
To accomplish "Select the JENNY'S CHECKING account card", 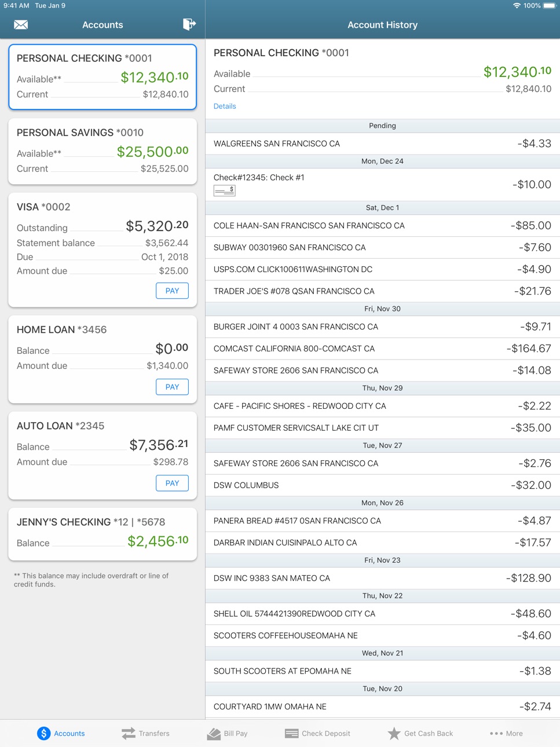I will (103, 534).
